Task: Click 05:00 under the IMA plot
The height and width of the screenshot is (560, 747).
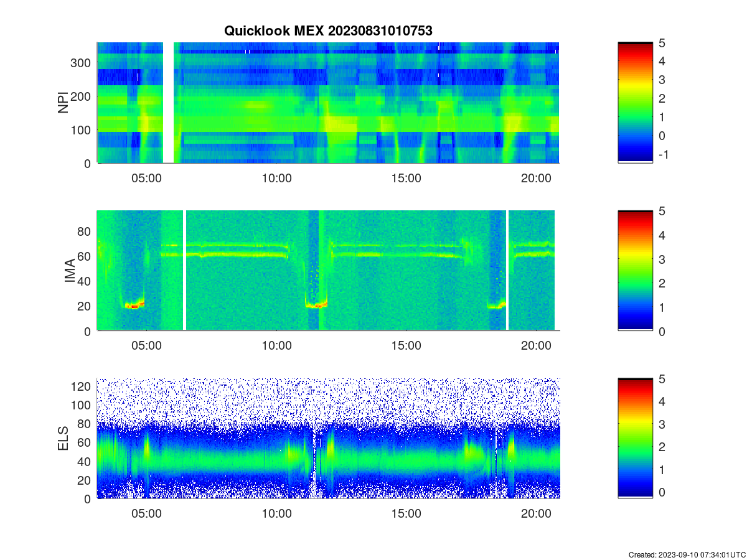Action: click(x=146, y=347)
